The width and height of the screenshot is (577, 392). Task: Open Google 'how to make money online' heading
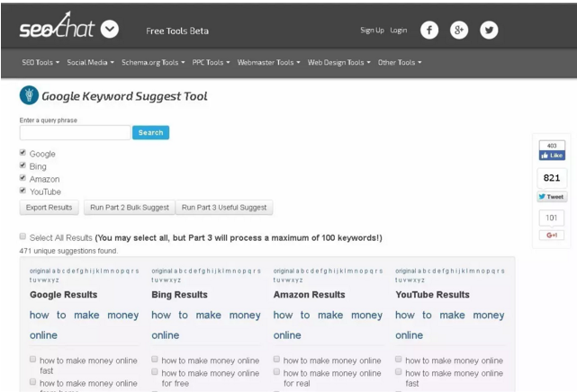[85, 325]
